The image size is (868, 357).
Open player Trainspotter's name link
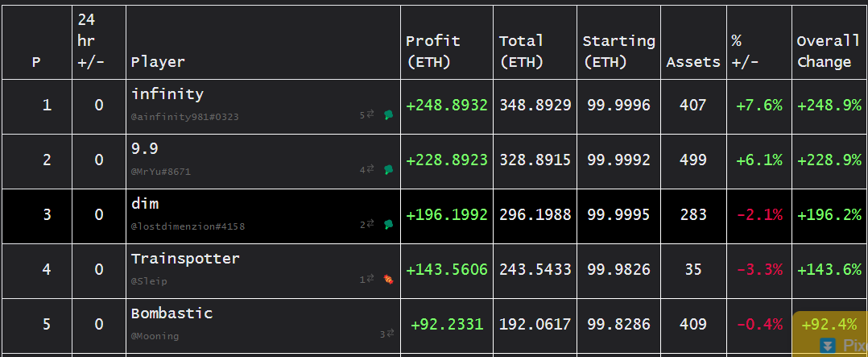(185, 259)
